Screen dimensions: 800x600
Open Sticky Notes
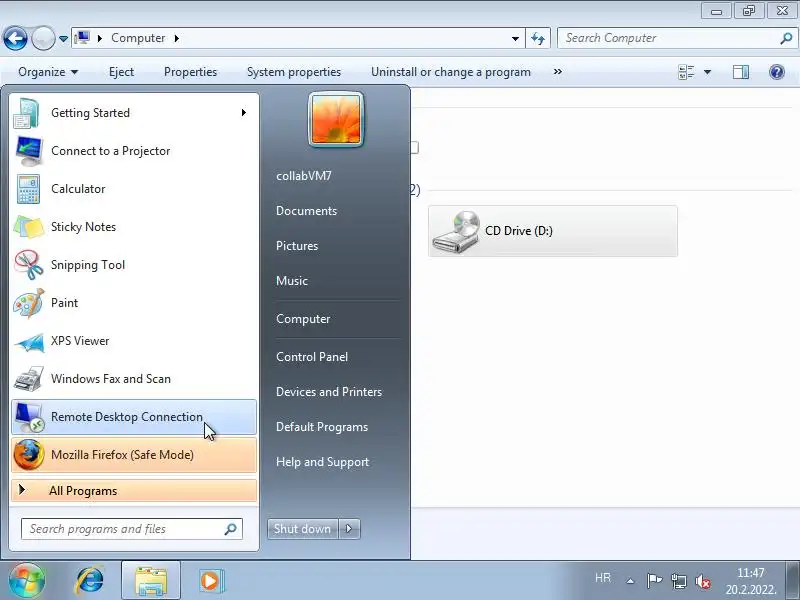point(134,227)
